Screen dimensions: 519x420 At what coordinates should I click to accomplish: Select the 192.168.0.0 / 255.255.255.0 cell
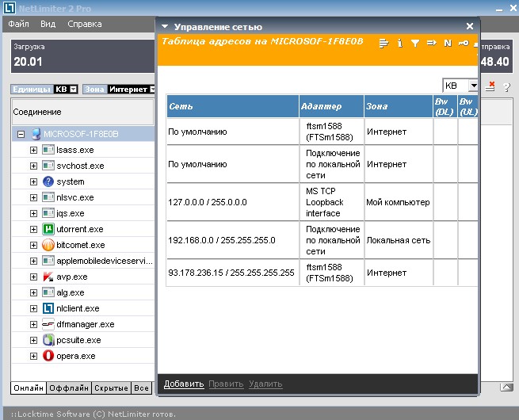[x=233, y=240]
